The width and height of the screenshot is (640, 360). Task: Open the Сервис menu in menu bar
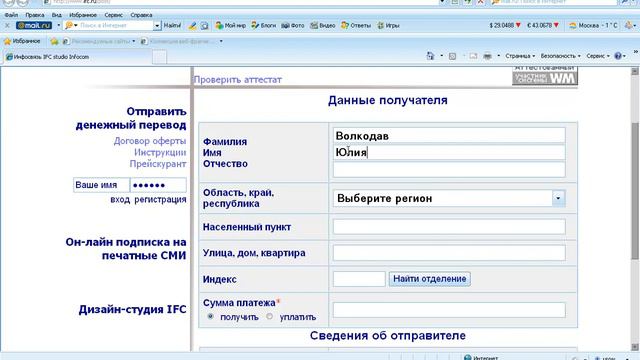pos(113,15)
